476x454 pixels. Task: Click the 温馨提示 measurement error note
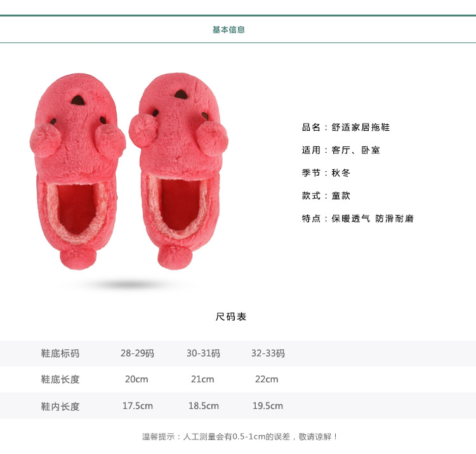(240, 437)
